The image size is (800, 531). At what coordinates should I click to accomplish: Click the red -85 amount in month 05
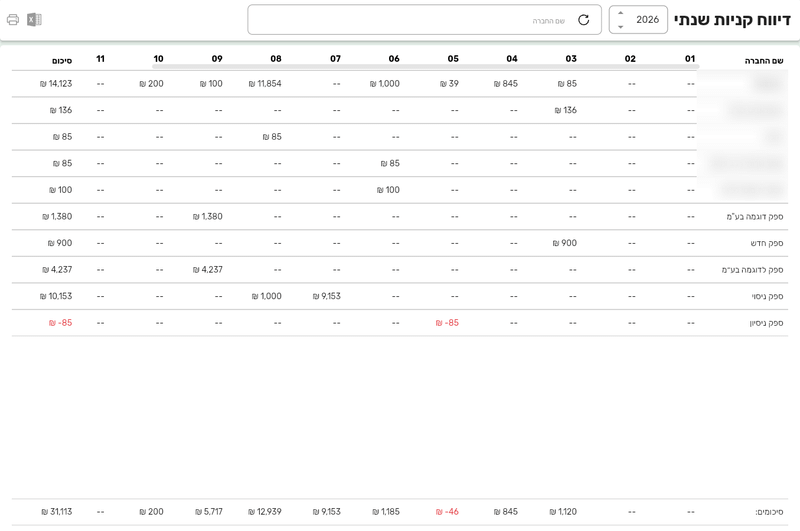pos(447,323)
